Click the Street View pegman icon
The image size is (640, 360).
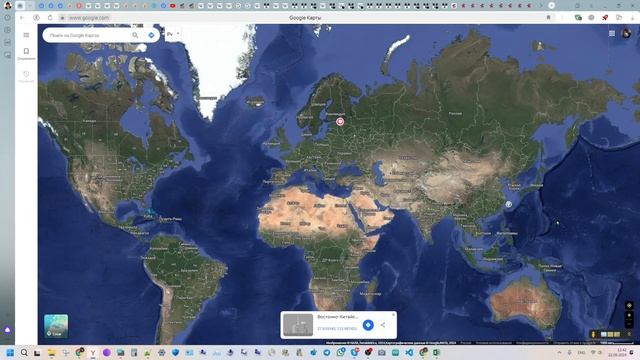tap(593, 334)
